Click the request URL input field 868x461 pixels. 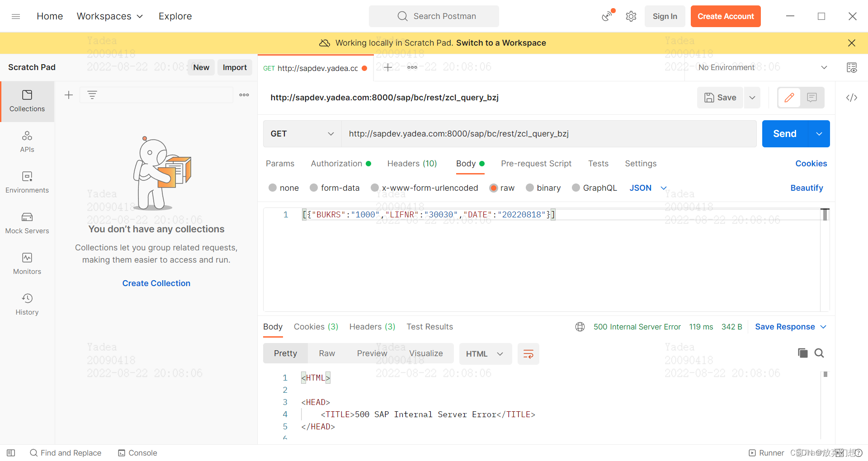click(549, 134)
